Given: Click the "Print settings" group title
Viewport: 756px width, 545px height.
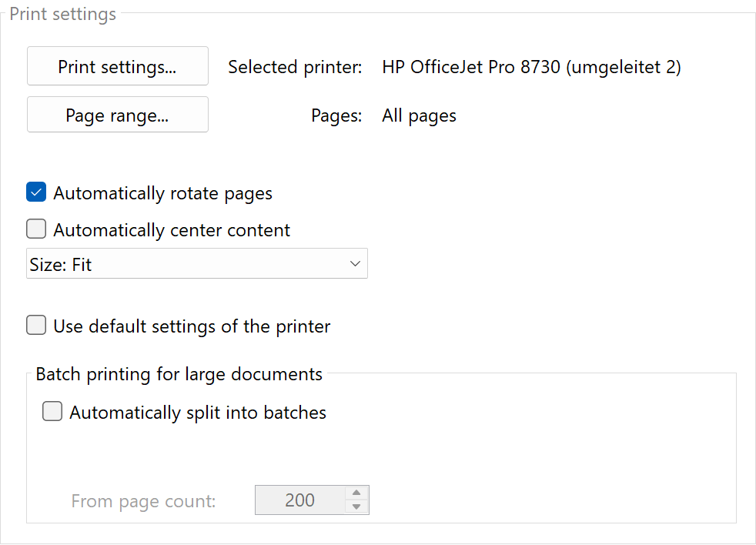Looking at the screenshot, I should [x=62, y=13].
